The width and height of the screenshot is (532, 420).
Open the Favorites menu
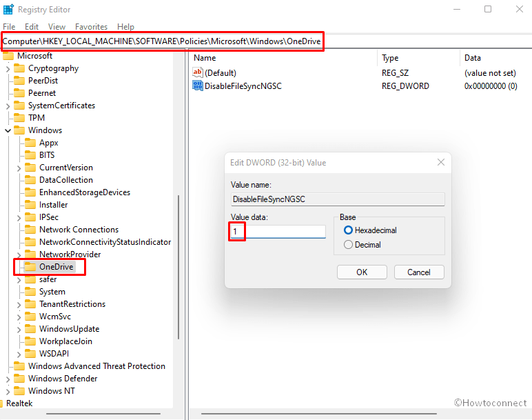(x=91, y=26)
